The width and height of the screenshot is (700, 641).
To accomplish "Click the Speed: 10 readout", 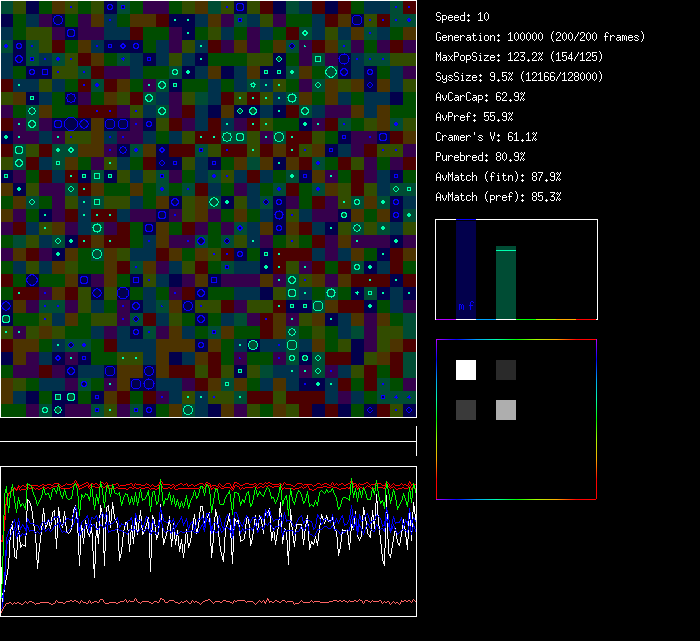I will click(x=462, y=17).
